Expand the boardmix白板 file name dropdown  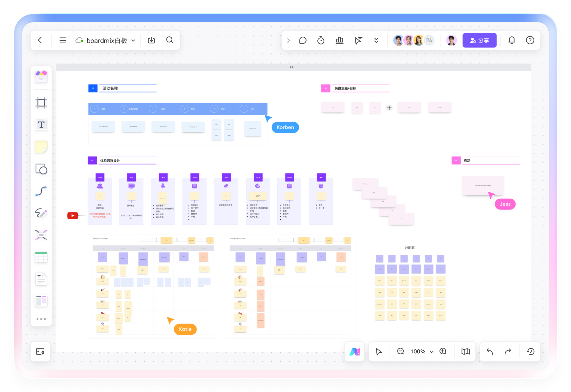coord(133,41)
